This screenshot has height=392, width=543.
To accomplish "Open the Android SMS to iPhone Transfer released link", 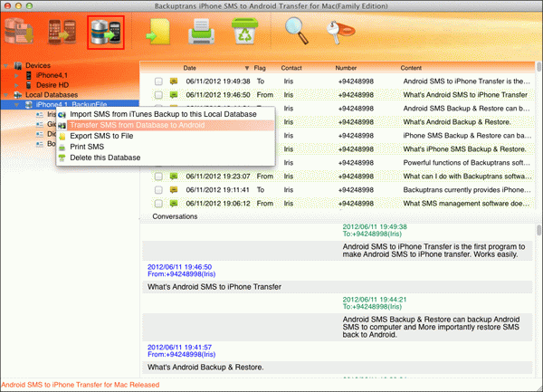I will point(81,385).
